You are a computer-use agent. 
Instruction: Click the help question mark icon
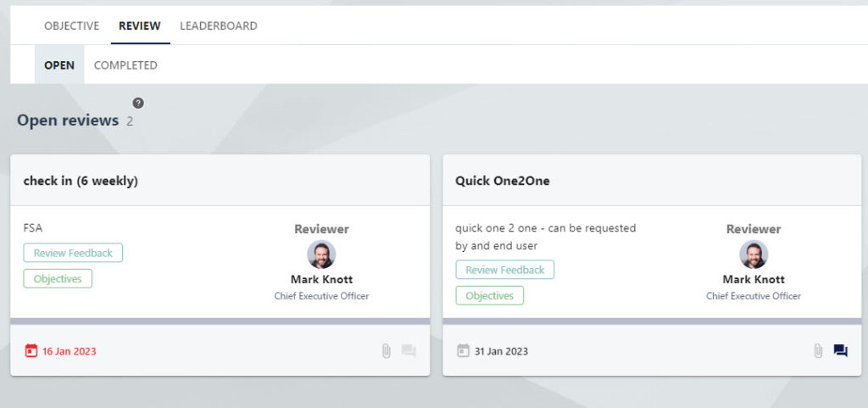(138, 103)
